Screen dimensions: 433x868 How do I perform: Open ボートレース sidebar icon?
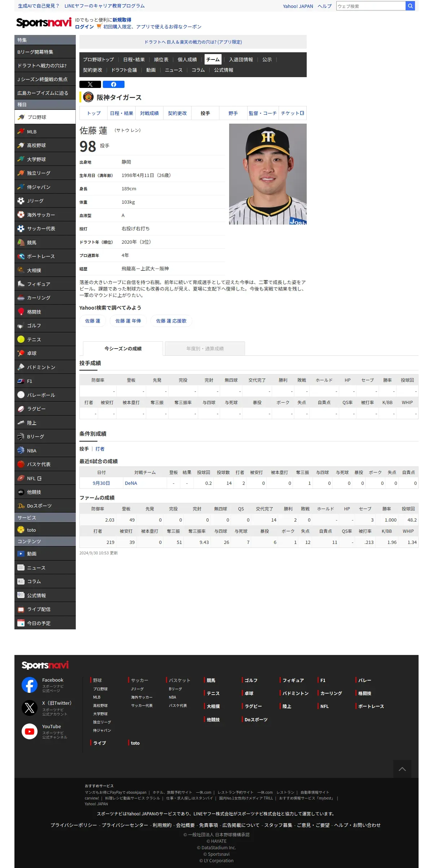(x=21, y=256)
